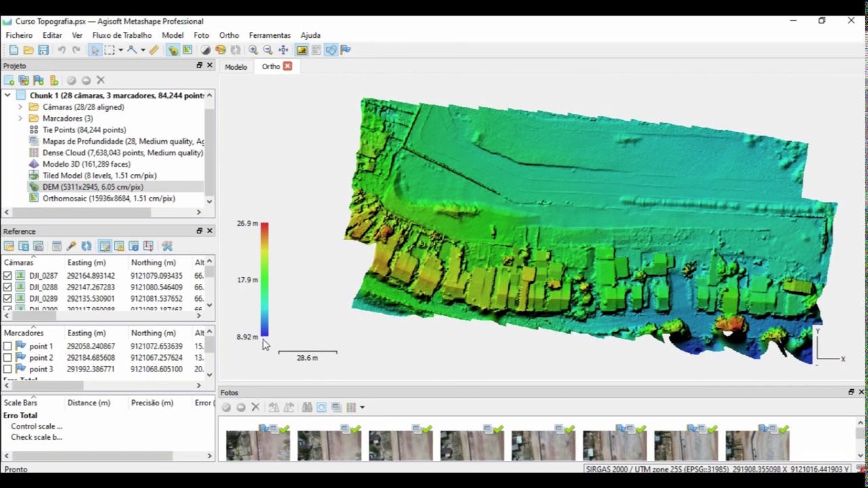Click the Optimize cameras wand icon
868x488 pixels.
click(71, 246)
